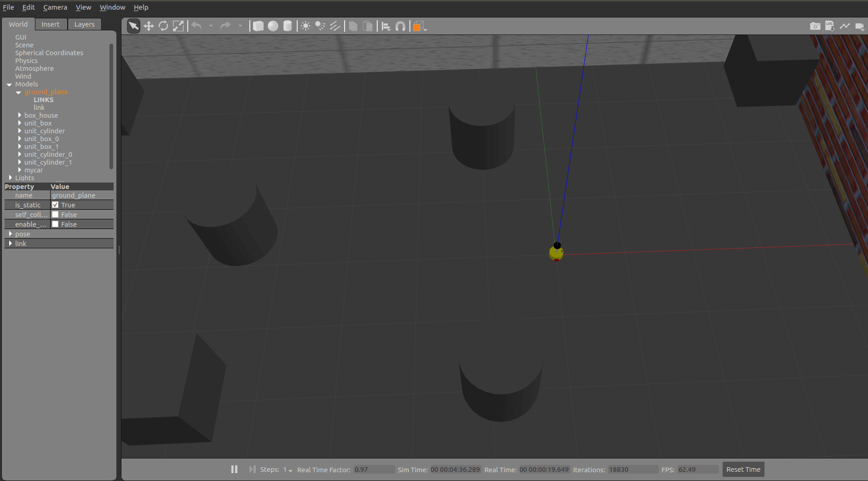The width and height of the screenshot is (868, 481).
Task: Copy the selected model
Action: (x=353, y=26)
